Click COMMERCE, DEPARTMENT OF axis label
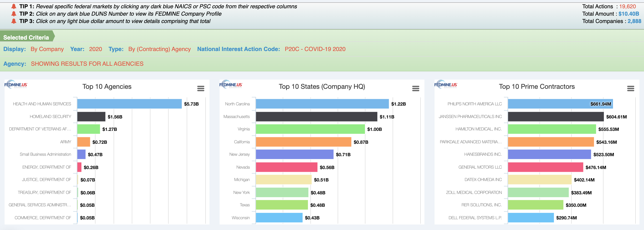The width and height of the screenshot is (644, 230). tap(43, 218)
